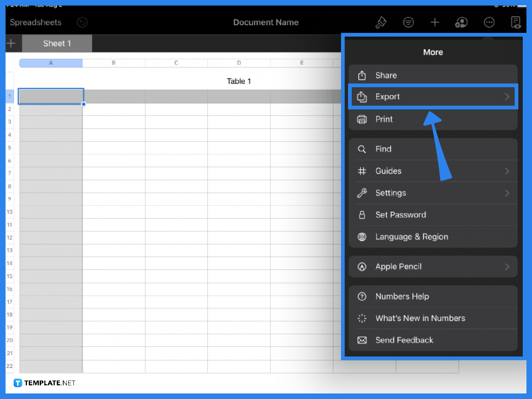Select column A header
The width and height of the screenshot is (532, 399).
pos(51,63)
